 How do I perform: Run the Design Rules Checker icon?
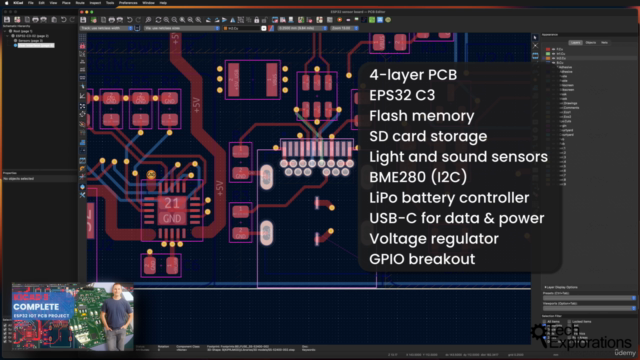[309, 20]
